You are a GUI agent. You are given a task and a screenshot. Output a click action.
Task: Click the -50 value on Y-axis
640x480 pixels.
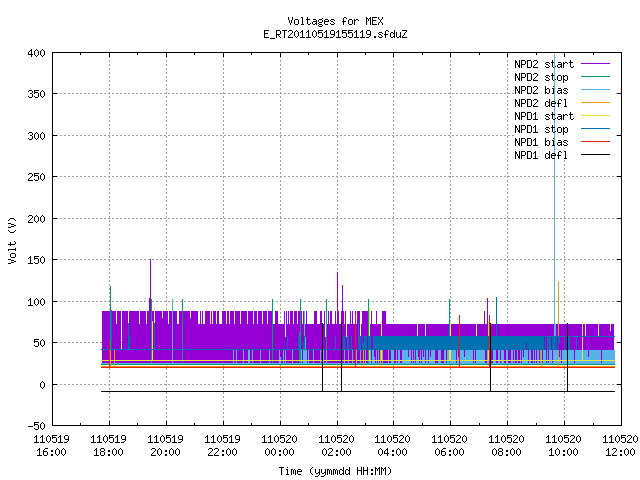click(36, 426)
